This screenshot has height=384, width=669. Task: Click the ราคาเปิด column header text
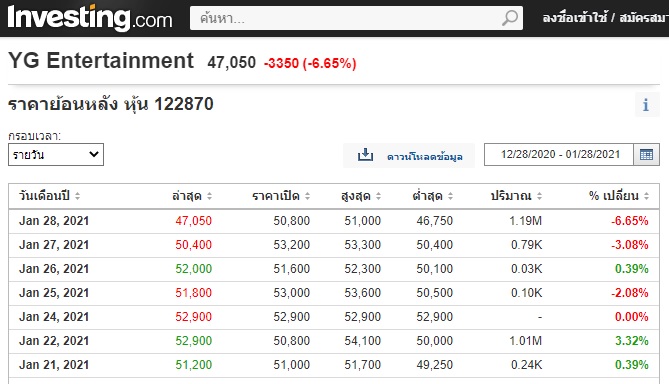[276, 195]
